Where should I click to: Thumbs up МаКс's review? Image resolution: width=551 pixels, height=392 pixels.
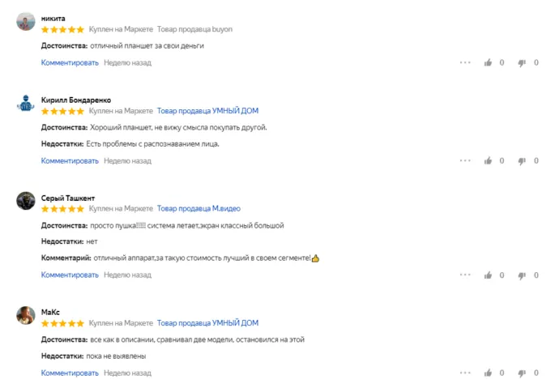click(488, 373)
